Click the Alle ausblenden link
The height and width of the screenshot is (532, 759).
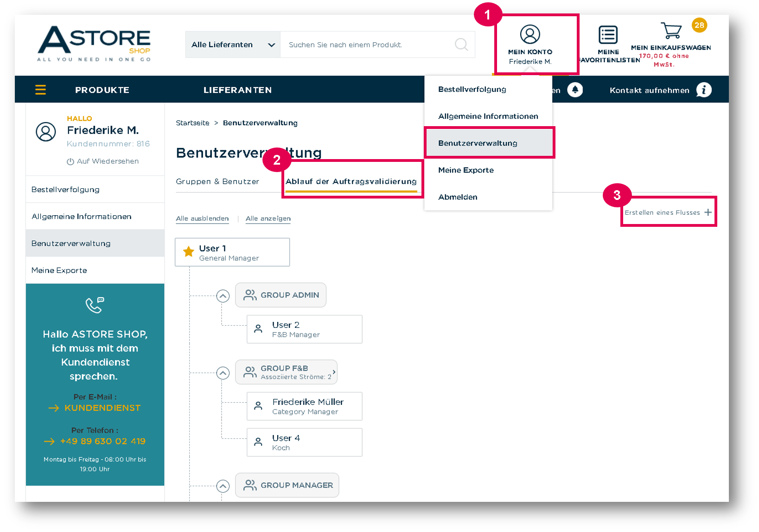coord(202,218)
